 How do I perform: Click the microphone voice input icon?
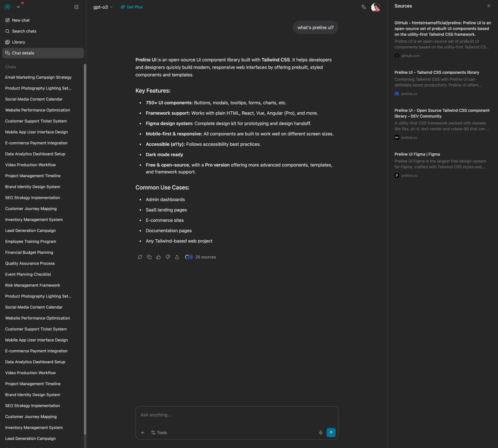(321, 432)
